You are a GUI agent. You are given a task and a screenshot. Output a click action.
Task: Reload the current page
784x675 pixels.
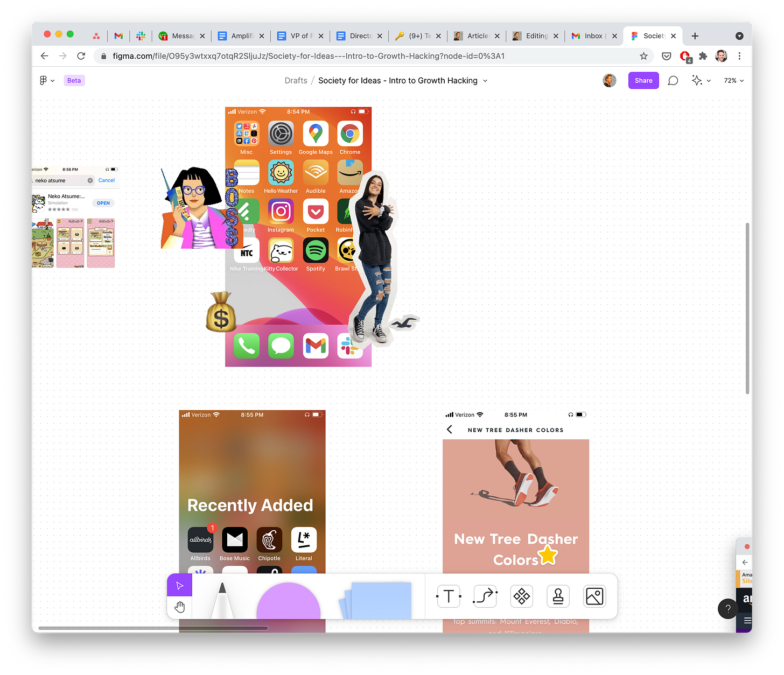pos(81,56)
